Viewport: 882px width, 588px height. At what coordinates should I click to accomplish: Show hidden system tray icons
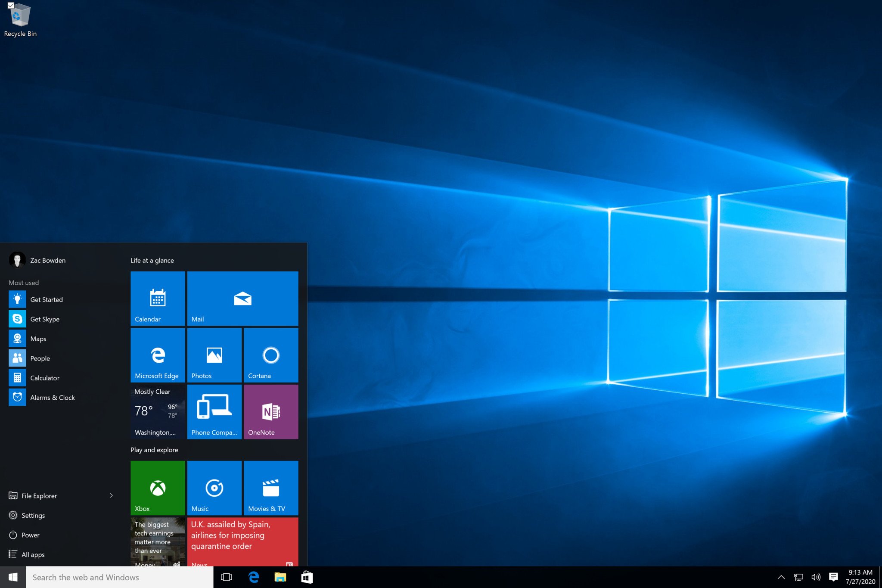(x=781, y=577)
